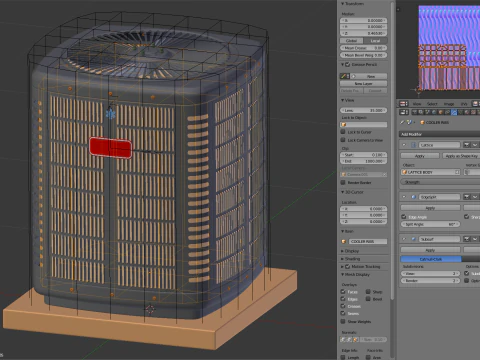
Task: Click the COOLER RIBS object icon in breadcrumb
Action: click(422, 123)
